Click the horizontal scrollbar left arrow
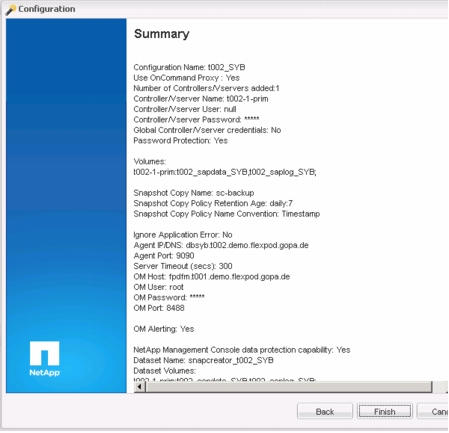Image resolution: width=449 pixels, height=433 pixels. click(x=140, y=387)
